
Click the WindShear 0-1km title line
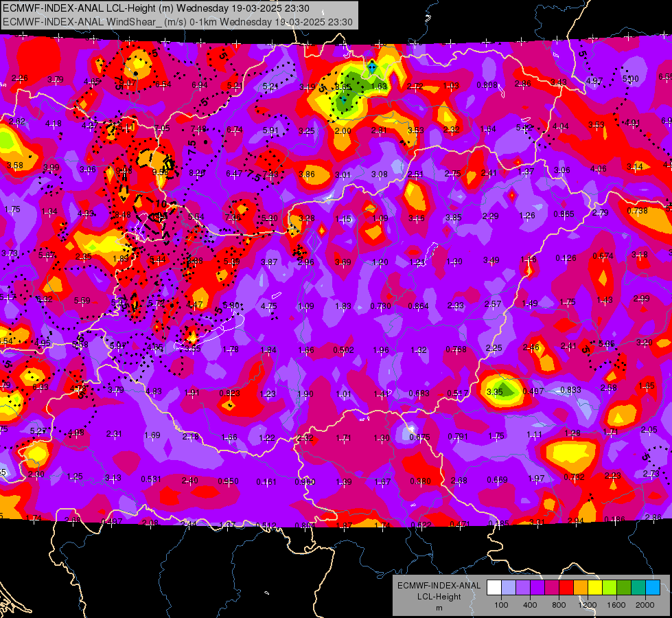(177, 22)
